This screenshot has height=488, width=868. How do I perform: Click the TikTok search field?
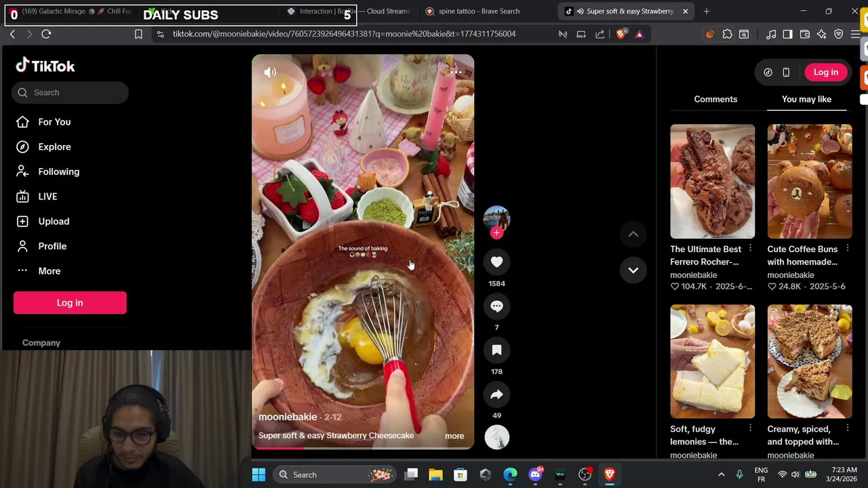point(70,92)
